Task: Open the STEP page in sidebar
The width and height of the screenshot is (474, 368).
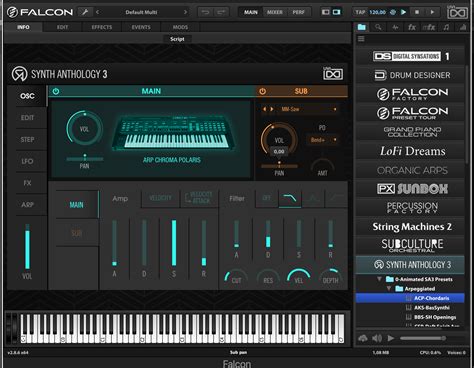Action: tap(27, 140)
